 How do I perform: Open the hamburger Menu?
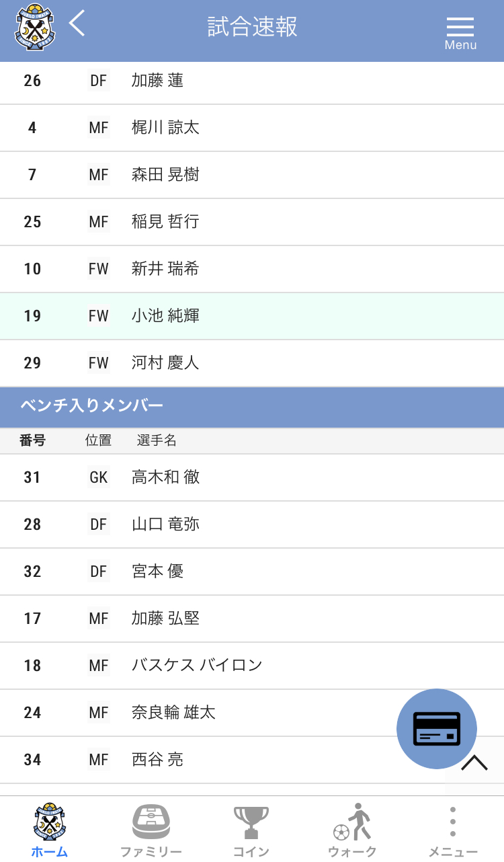click(x=460, y=31)
